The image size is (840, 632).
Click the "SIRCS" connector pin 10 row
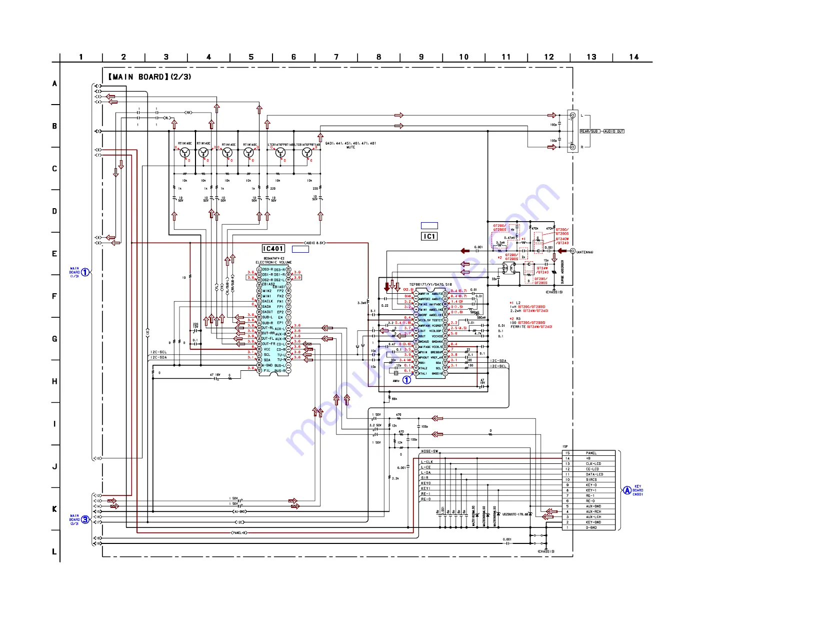588,480
